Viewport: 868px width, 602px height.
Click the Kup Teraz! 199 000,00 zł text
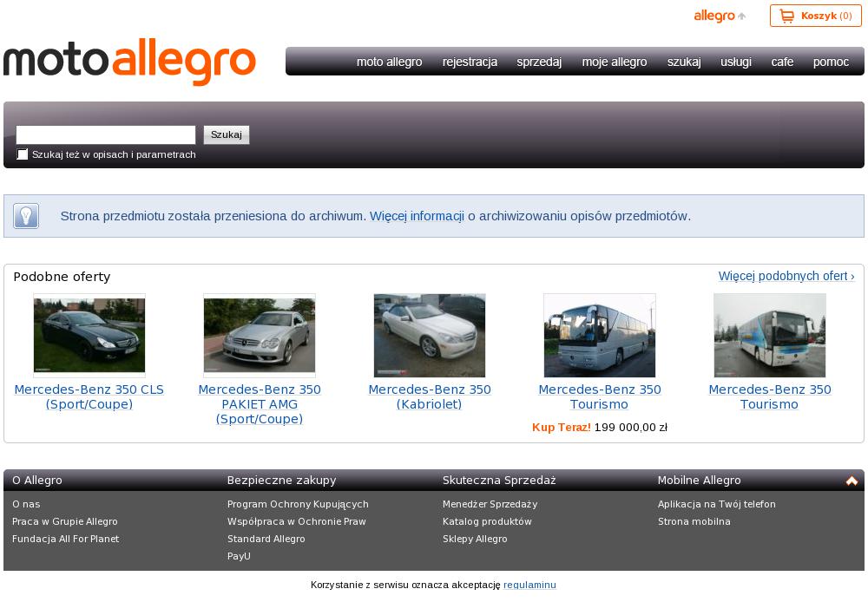[600, 427]
